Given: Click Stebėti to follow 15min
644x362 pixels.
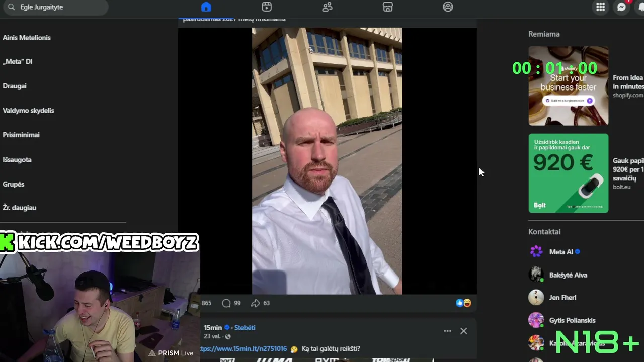Looking at the screenshot, I should tap(245, 328).
